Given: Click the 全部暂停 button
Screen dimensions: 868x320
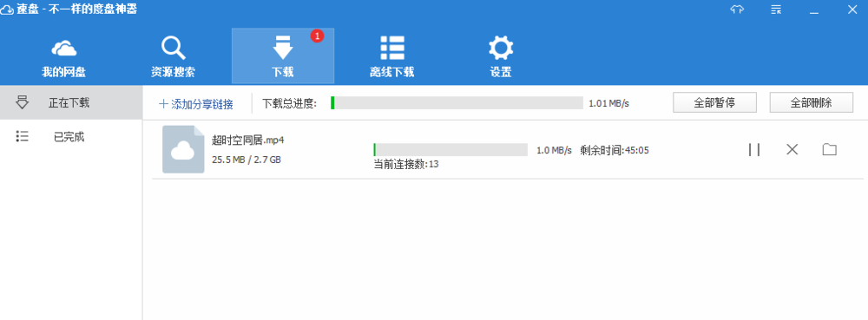Looking at the screenshot, I should tap(714, 103).
